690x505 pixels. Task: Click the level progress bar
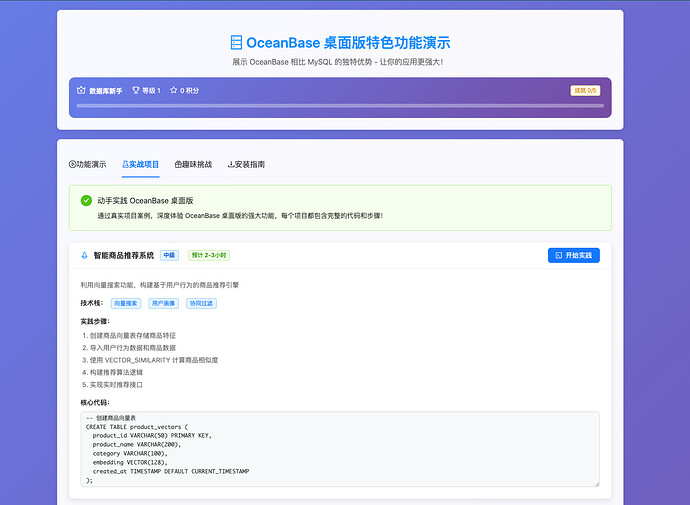click(340, 106)
